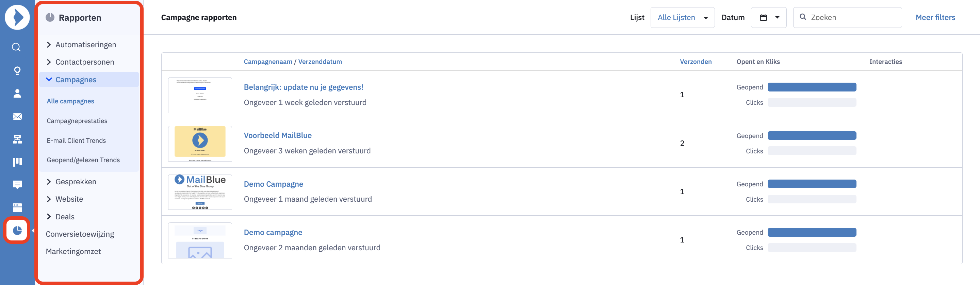Open the search magnifier in sidebar

tap(16, 47)
